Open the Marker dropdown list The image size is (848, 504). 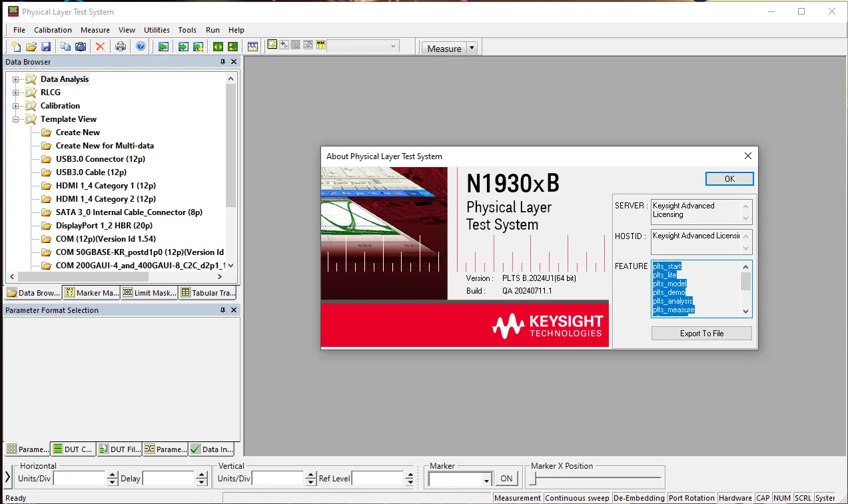486,479
